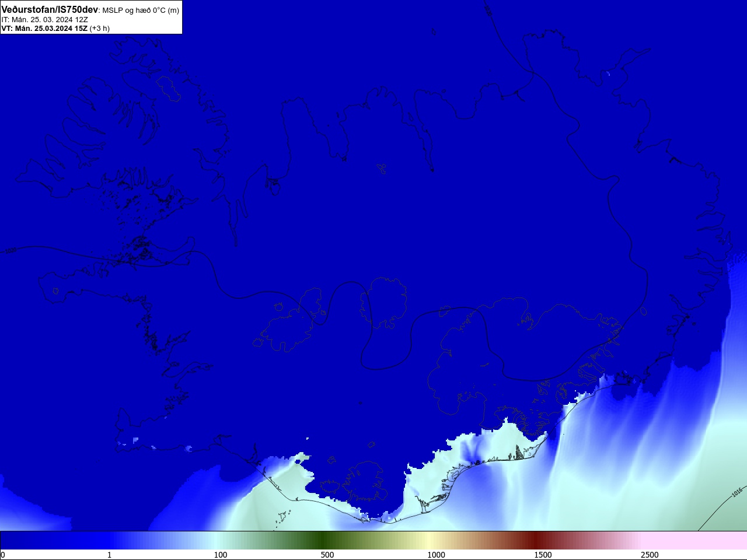The width and height of the screenshot is (747, 560).
Task: Click the colour scale label 2500
Action: [x=650, y=555]
